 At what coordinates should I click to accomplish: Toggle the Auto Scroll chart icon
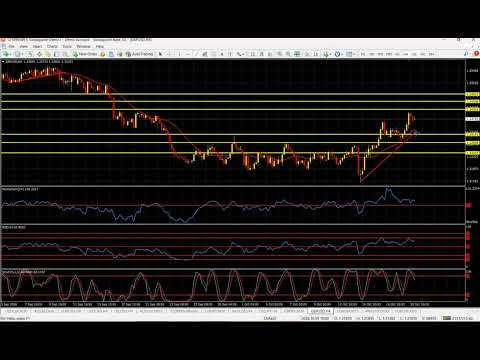coord(307,54)
